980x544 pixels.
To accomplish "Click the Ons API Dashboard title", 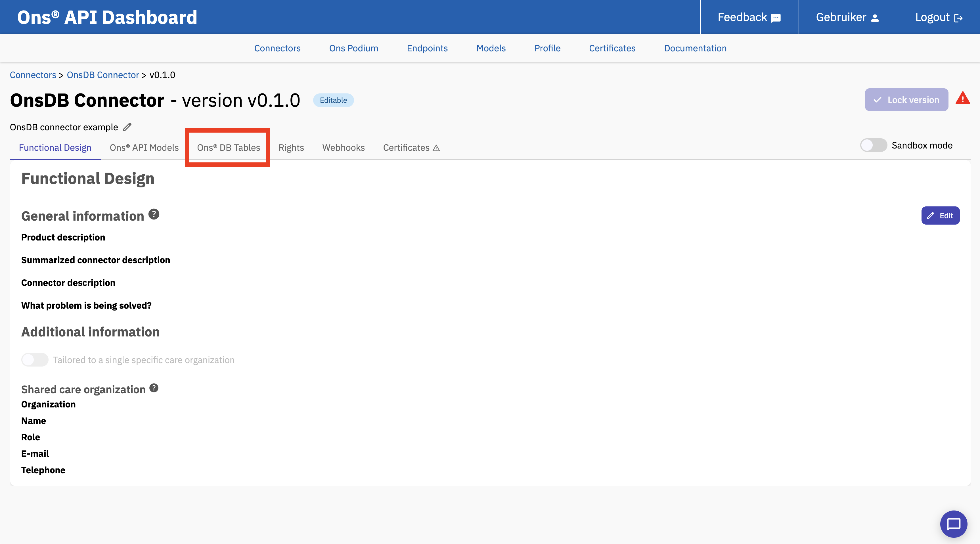I will point(107,17).
